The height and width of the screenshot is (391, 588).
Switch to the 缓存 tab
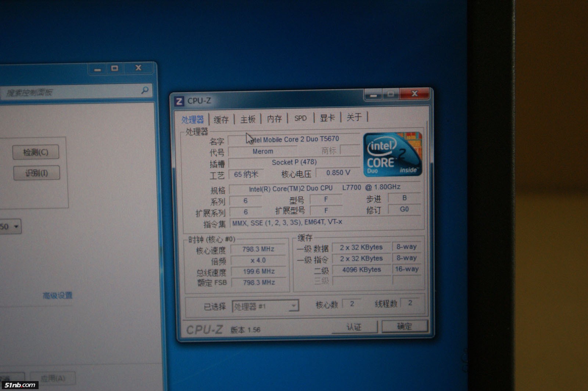tap(221, 119)
